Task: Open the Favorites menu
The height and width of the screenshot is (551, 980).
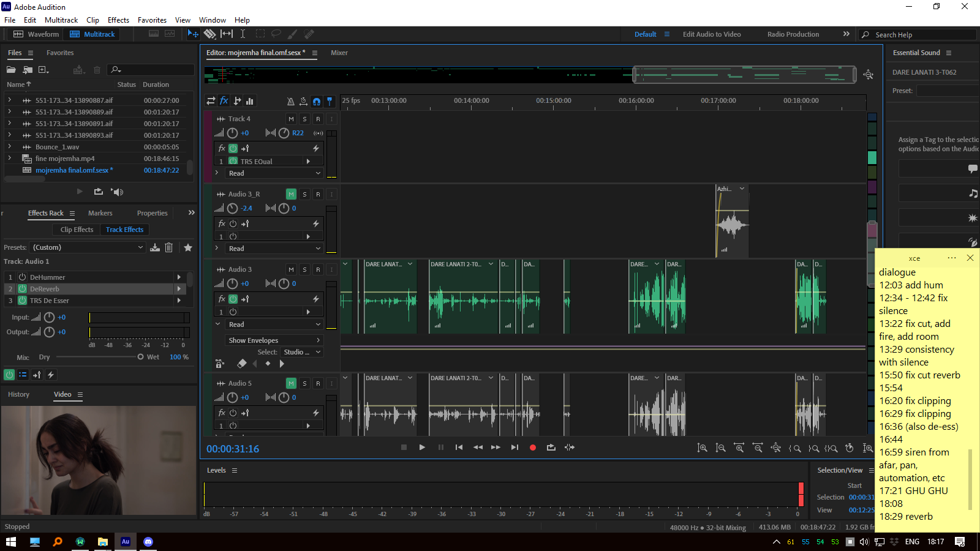Action: [152, 20]
